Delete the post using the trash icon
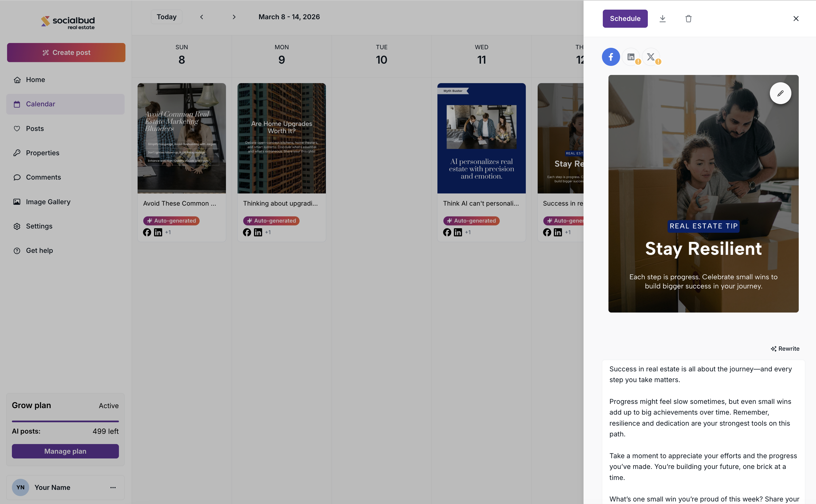Viewport: 816px width, 504px height. [x=688, y=19]
